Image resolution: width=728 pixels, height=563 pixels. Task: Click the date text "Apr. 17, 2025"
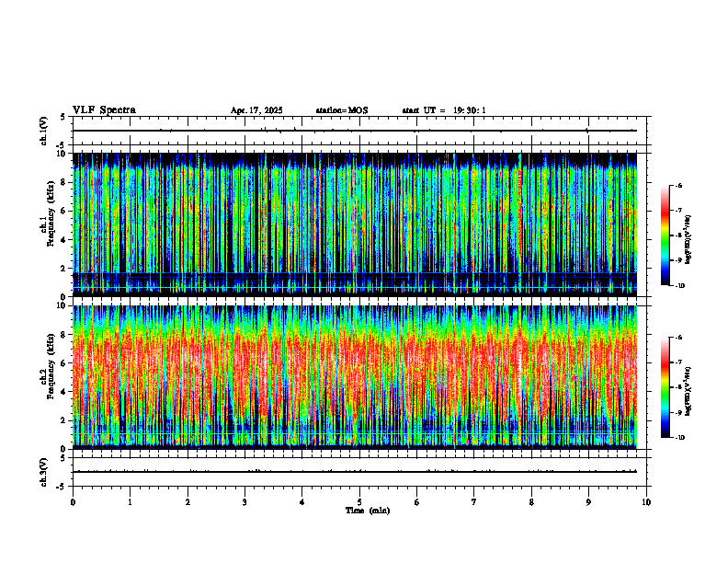256,110
